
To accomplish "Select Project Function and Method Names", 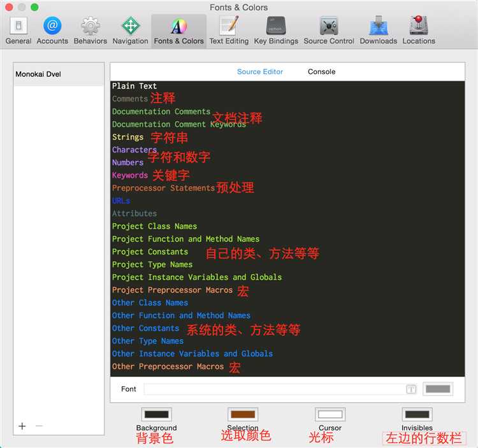I will 287,239.
